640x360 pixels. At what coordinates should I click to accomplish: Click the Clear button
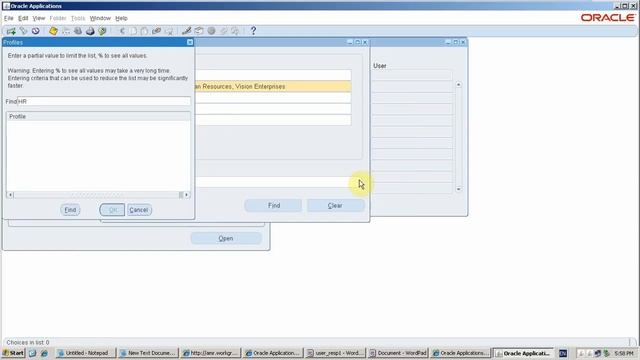pyautogui.click(x=335, y=205)
